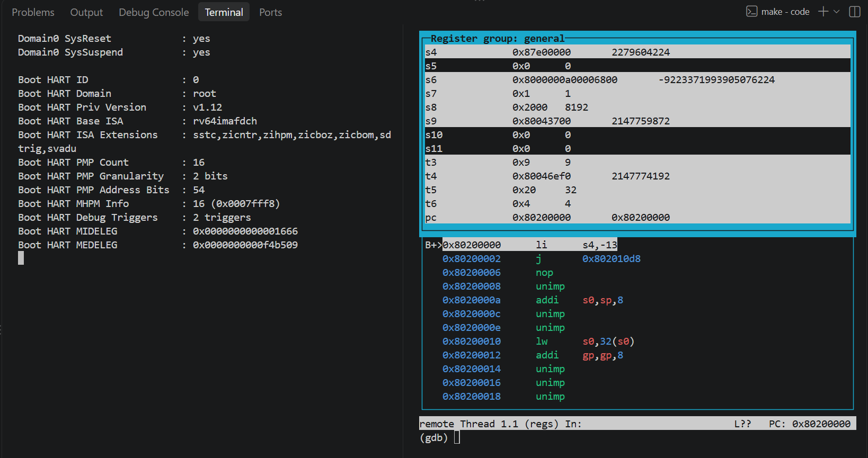868x458 pixels.
Task: Select the nop instruction at 0x80200006
Action: [x=498, y=272]
